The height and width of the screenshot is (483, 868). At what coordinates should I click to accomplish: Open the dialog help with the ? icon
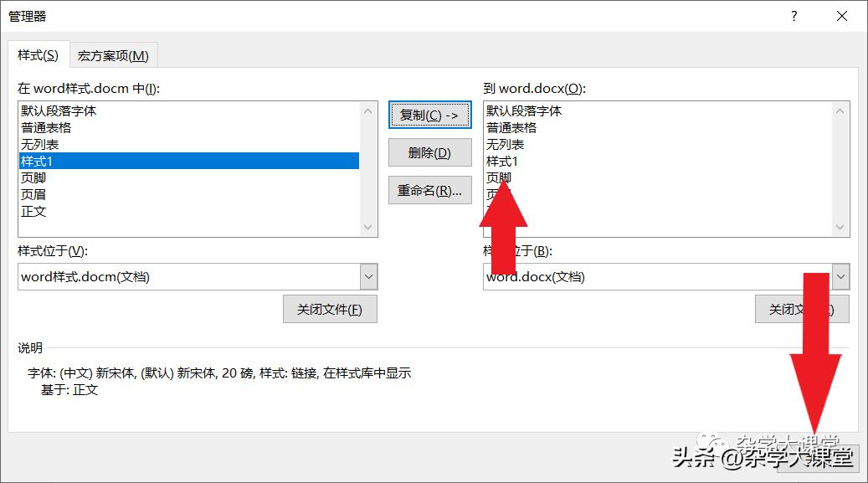click(794, 16)
